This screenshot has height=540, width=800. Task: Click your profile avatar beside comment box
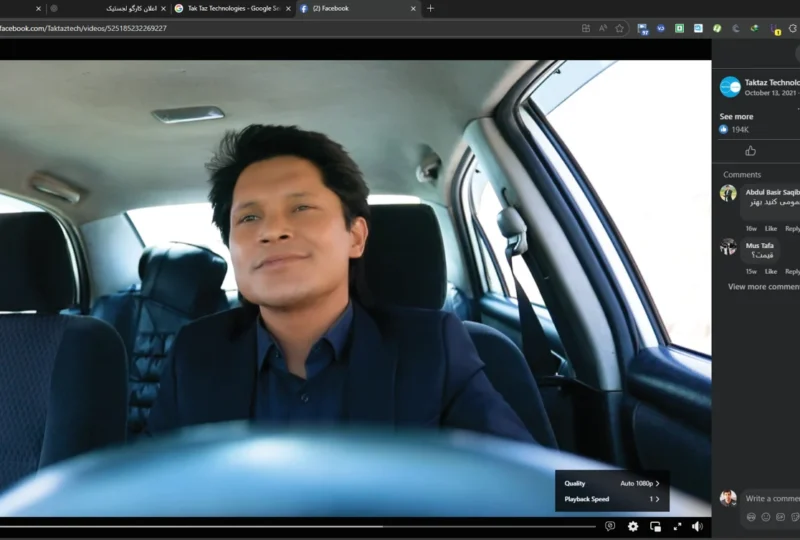point(728,498)
